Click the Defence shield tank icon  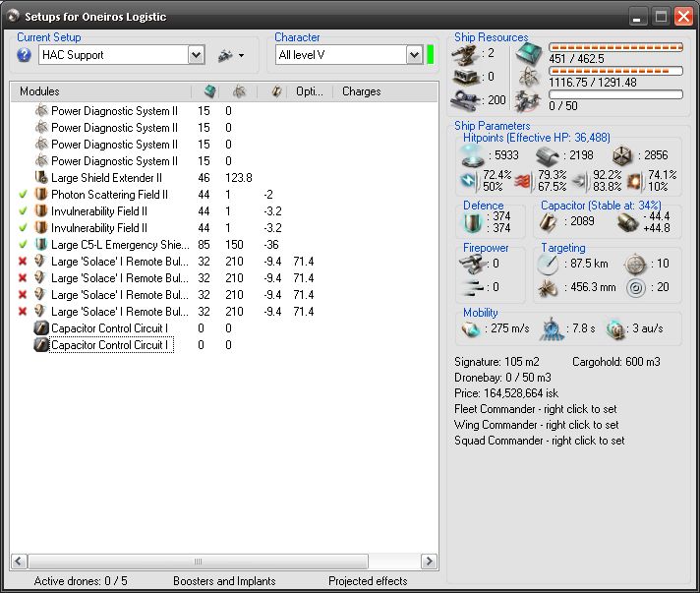point(472,222)
